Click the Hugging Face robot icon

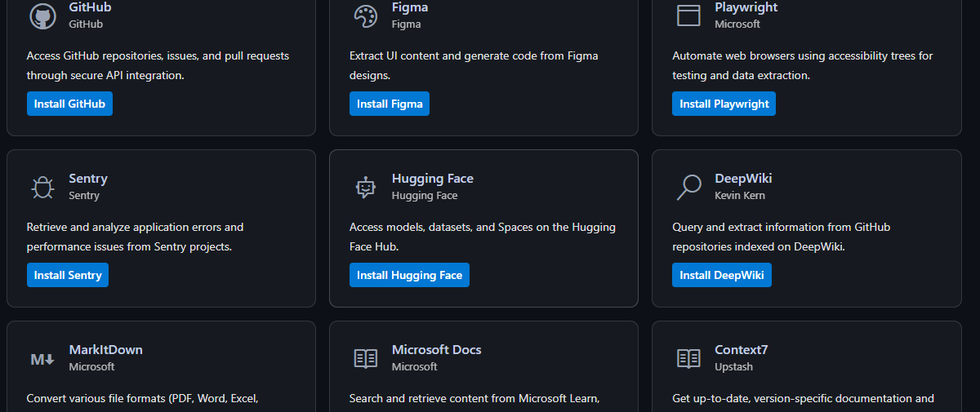coord(365,187)
